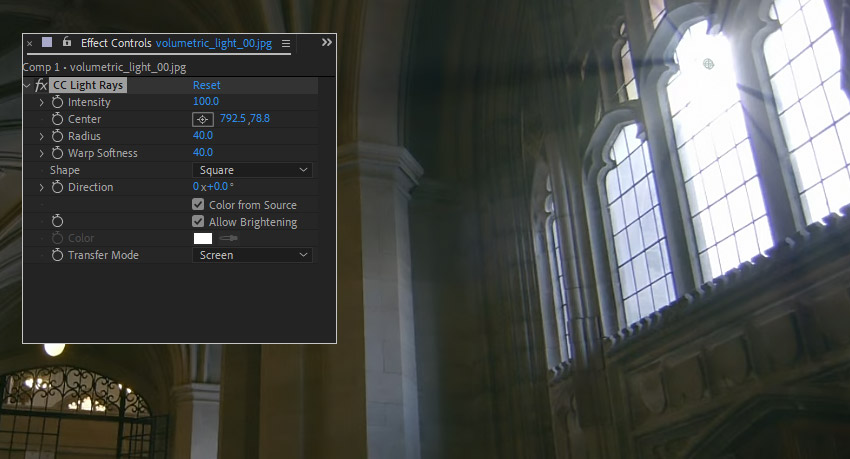Image resolution: width=850 pixels, height=459 pixels.
Task: Toggle the Radius stopwatch
Action: (57, 136)
